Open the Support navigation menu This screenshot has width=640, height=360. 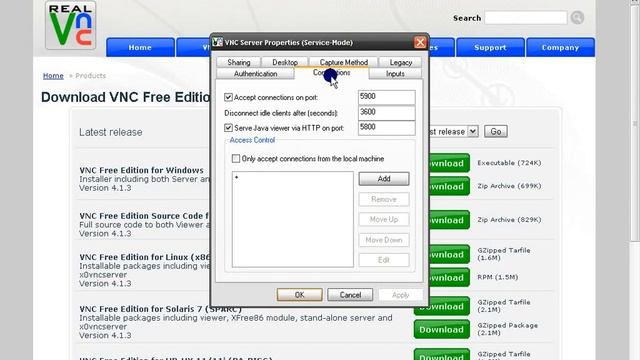coord(490,47)
